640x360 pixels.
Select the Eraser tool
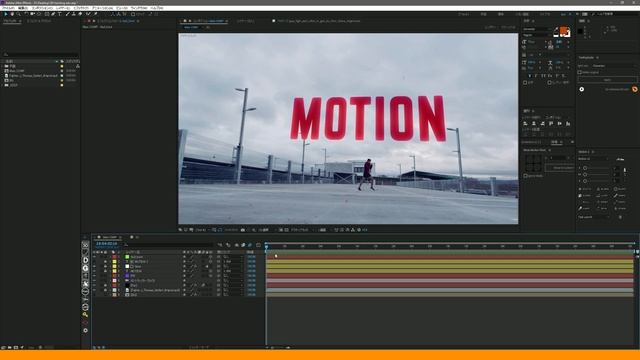pyautogui.click(x=80, y=14)
